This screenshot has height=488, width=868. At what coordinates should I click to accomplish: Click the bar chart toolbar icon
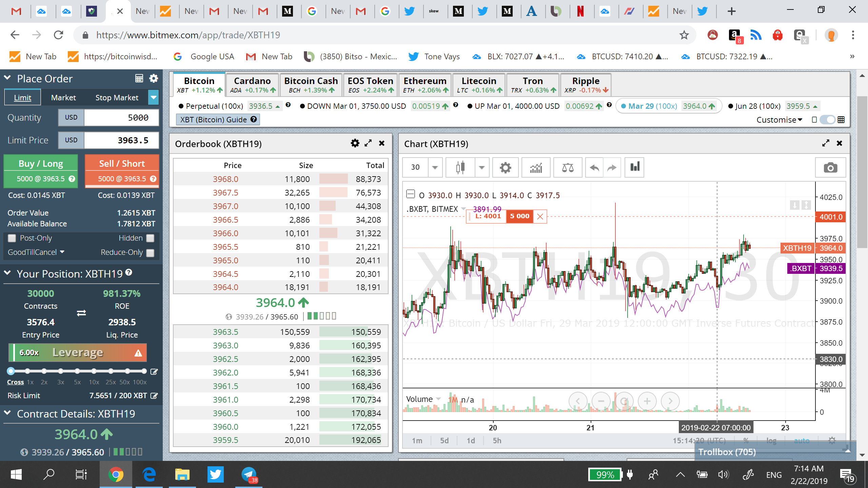(635, 167)
